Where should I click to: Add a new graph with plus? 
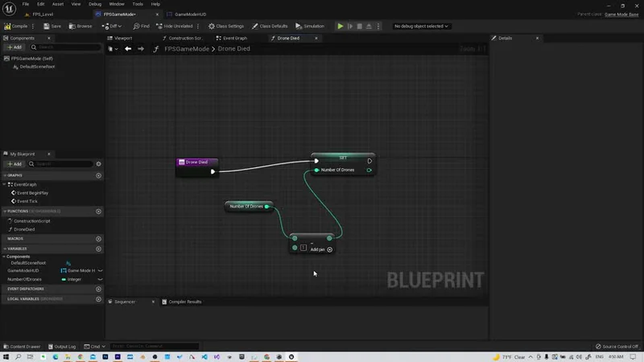point(98,175)
